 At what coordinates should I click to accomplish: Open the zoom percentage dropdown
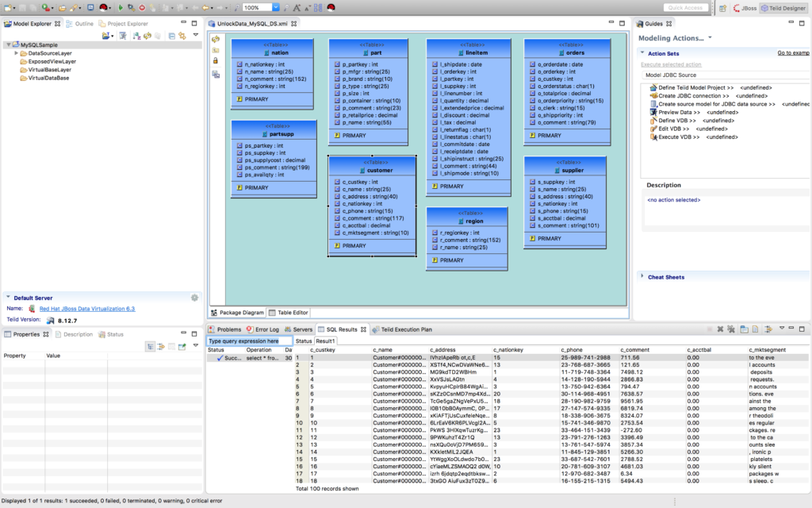[x=275, y=7]
